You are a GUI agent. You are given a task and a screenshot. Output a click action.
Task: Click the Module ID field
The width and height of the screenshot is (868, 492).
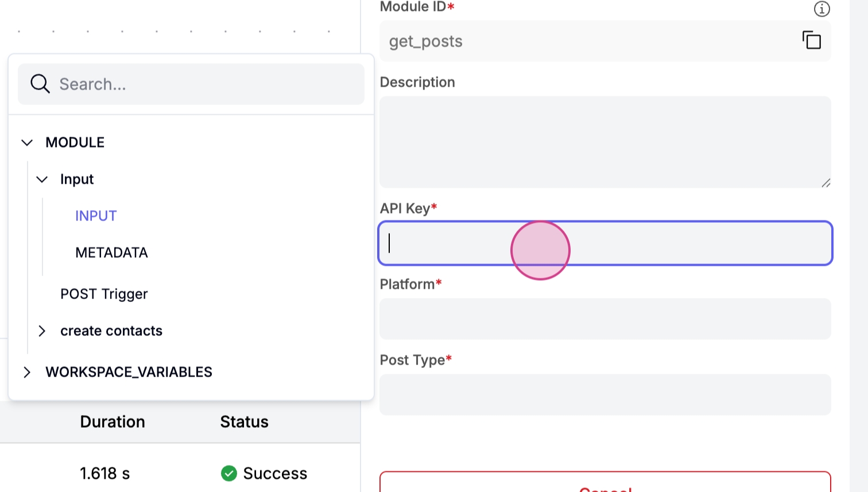pyautogui.click(x=586, y=41)
